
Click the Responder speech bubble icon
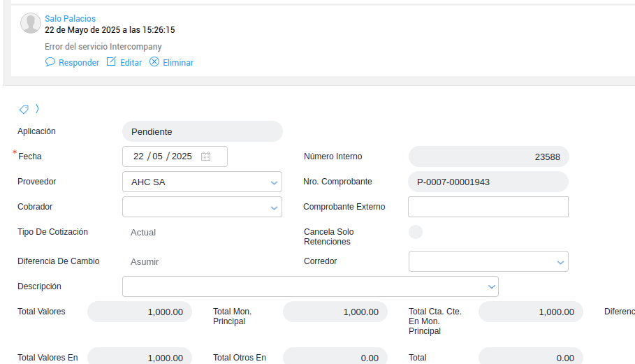click(x=50, y=62)
